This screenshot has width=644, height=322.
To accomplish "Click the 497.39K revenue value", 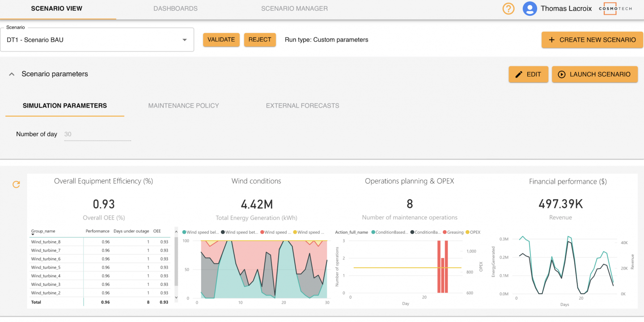I will click(560, 204).
